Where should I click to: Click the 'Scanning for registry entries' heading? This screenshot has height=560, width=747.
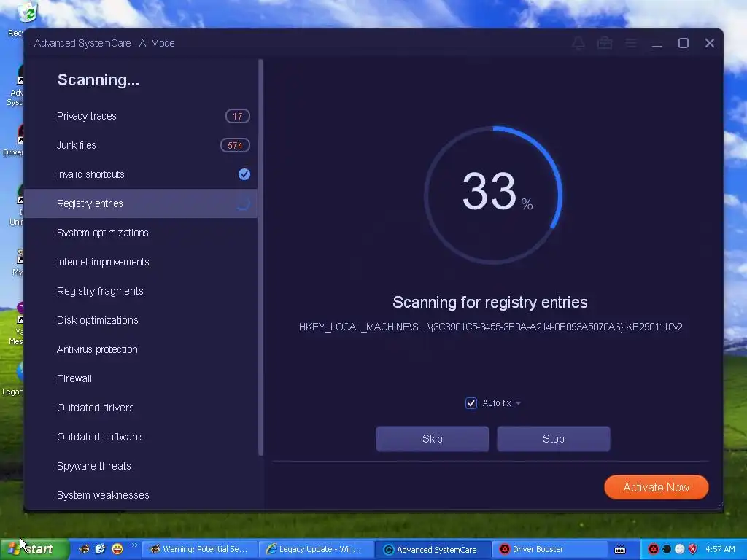pos(489,303)
